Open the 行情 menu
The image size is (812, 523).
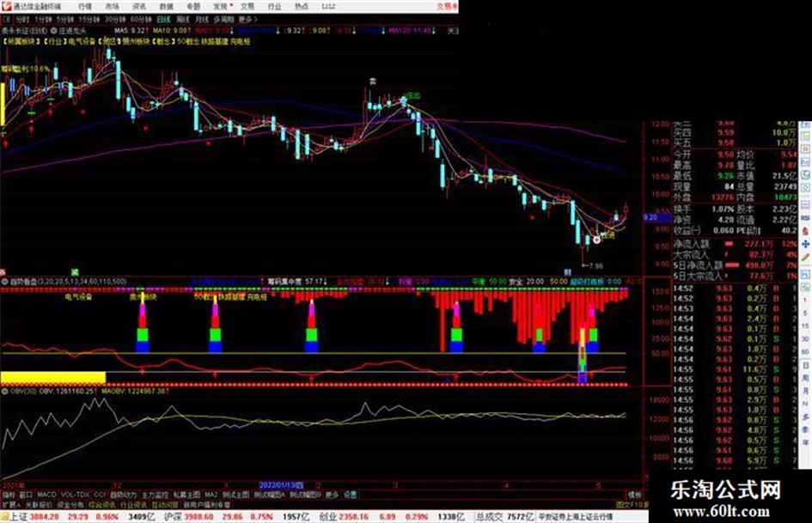85,7
